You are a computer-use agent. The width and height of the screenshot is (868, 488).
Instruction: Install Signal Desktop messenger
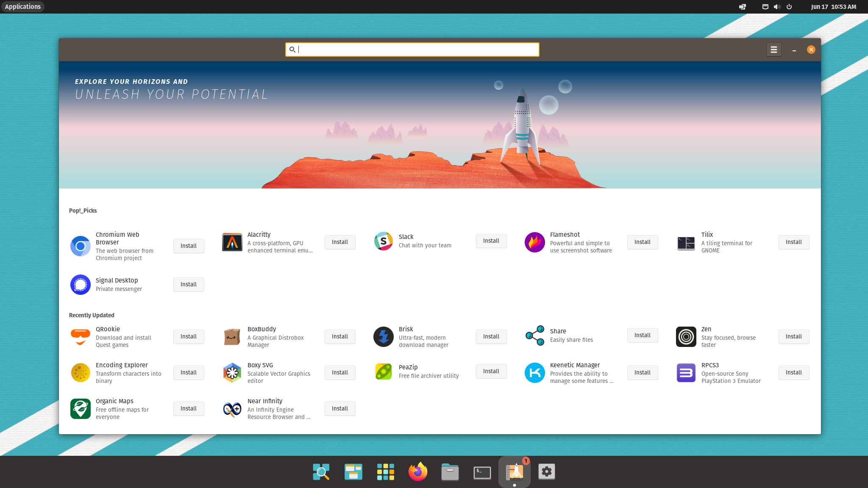[189, 285]
